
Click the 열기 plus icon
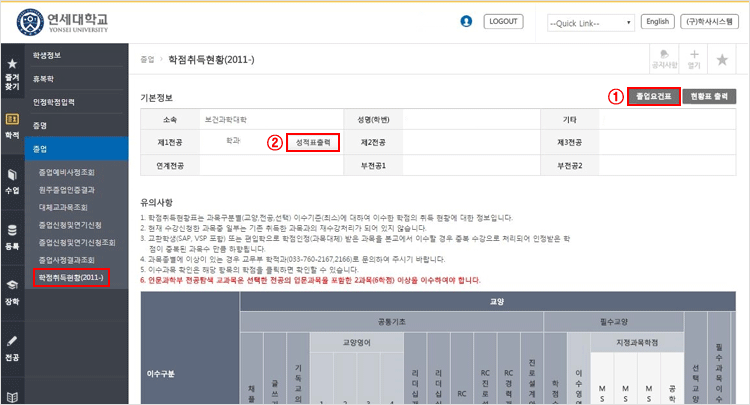click(693, 59)
